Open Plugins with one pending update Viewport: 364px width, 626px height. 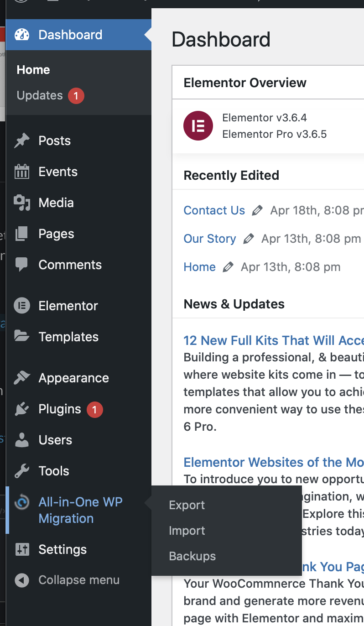pyautogui.click(x=60, y=409)
